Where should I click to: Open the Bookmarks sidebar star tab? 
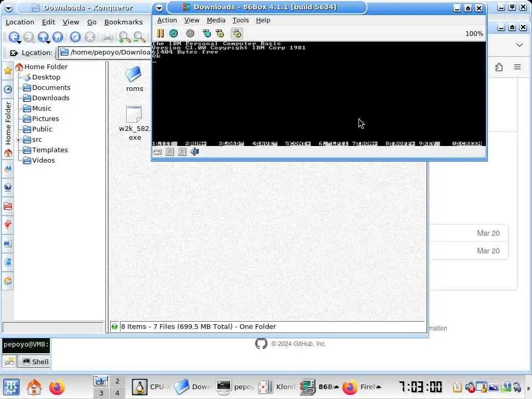pyautogui.click(x=7, y=71)
